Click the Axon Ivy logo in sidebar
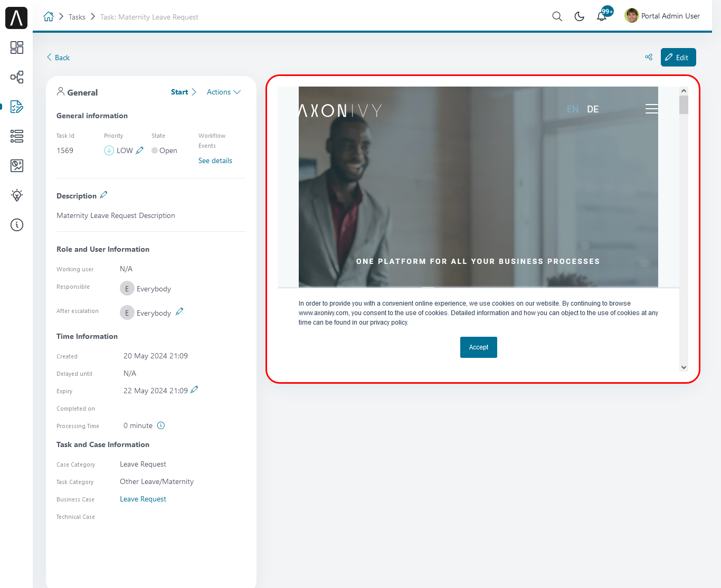 (x=16, y=18)
